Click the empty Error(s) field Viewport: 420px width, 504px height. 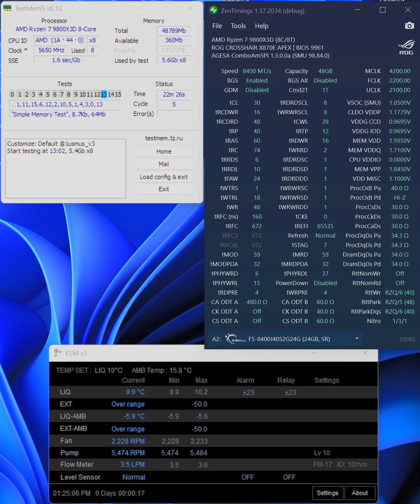(x=174, y=114)
